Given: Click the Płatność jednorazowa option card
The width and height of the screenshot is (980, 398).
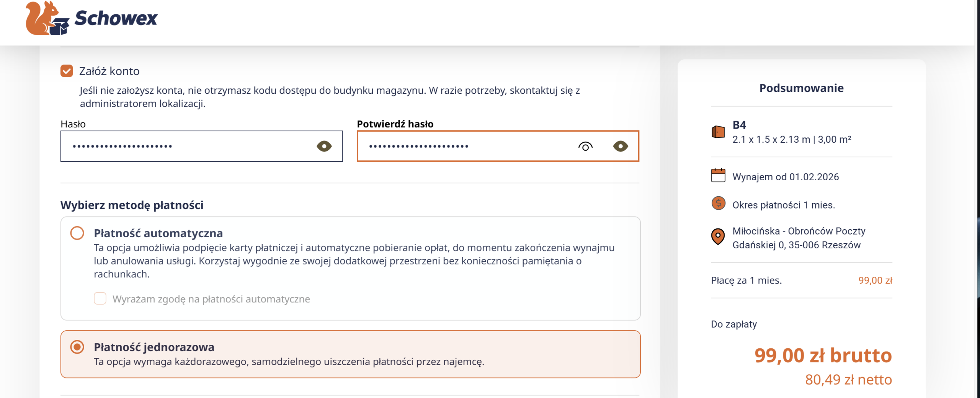Looking at the screenshot, I should 350,354.
